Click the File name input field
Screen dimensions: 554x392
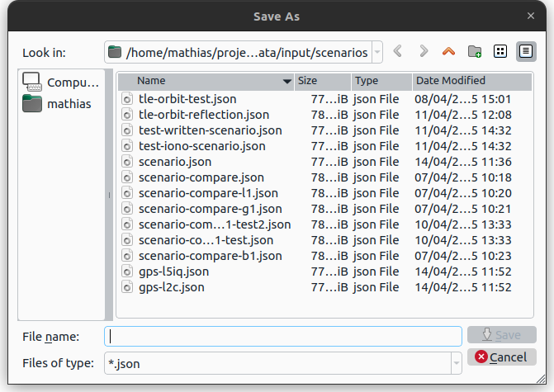(282, 336)
